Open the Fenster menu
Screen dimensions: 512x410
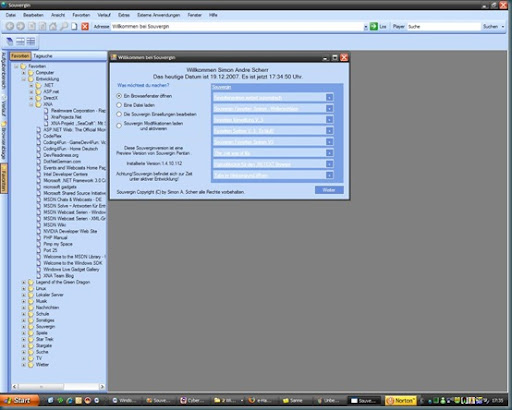194,15
